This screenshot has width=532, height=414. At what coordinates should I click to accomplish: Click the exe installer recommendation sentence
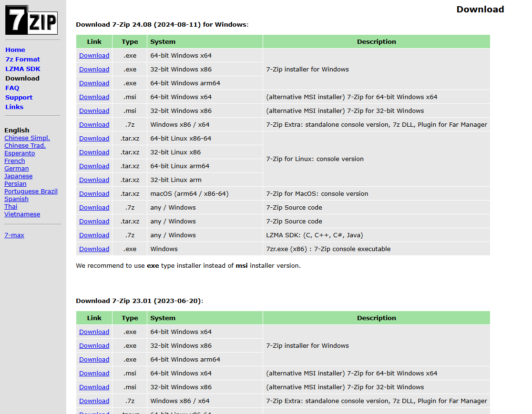[x=188, y=266]
